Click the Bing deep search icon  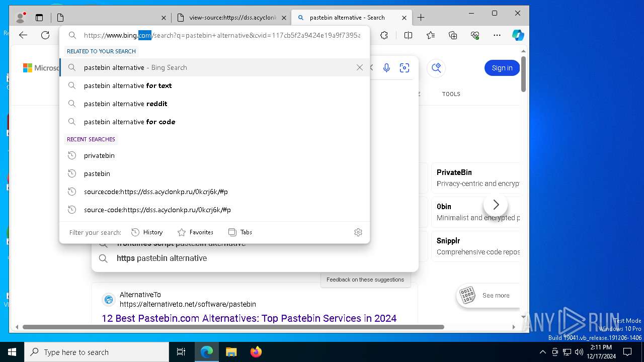(x=436, y=68)
